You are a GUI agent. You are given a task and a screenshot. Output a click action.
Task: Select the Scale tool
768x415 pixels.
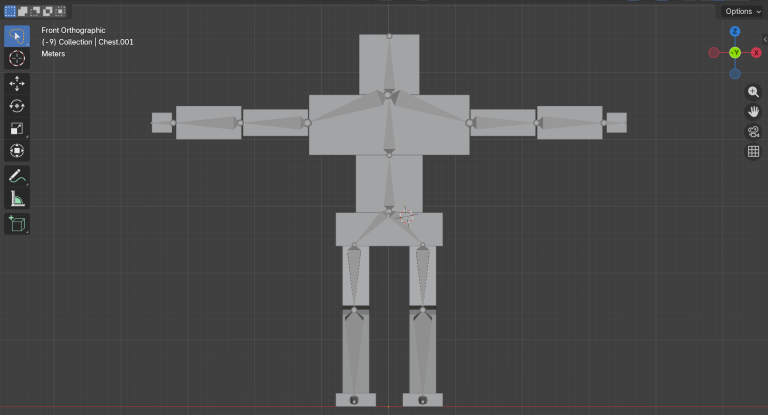point(17,129)
